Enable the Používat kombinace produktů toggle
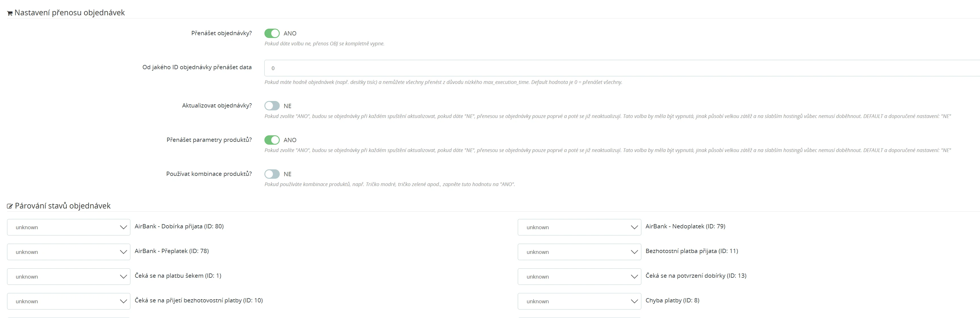This screenshot has height=318, width=980. (272, 174)
